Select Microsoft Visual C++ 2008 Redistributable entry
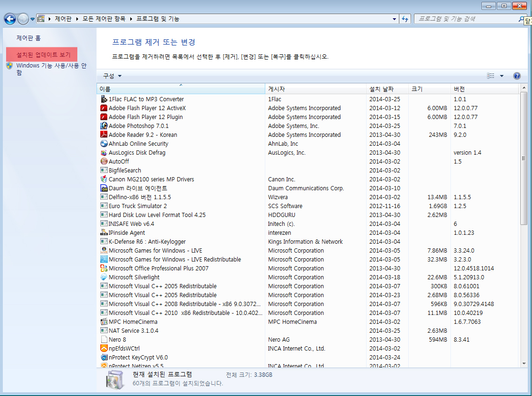Viewport: 532px width, 396px height. 308,304
